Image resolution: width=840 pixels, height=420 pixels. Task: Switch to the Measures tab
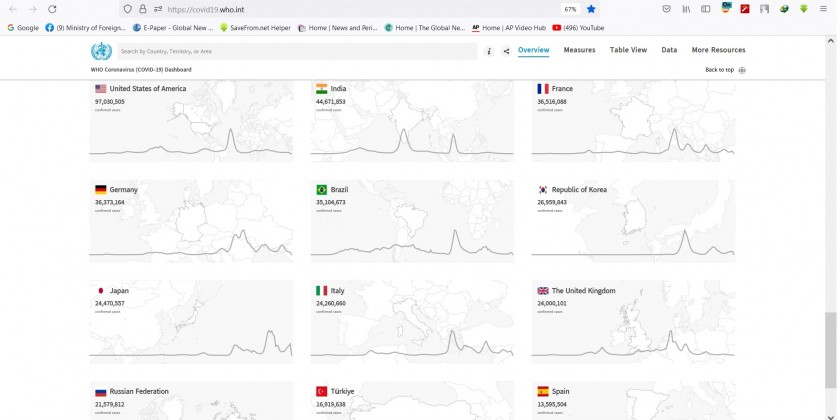(579, 50)
